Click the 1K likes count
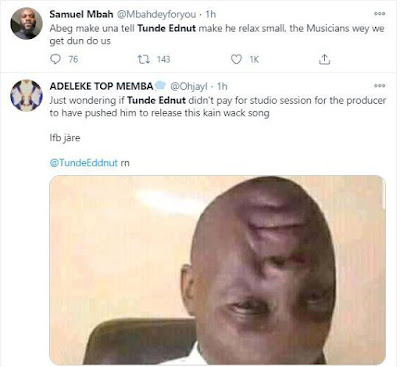Viewport: 400px width, 367px height. coord(254,60)
